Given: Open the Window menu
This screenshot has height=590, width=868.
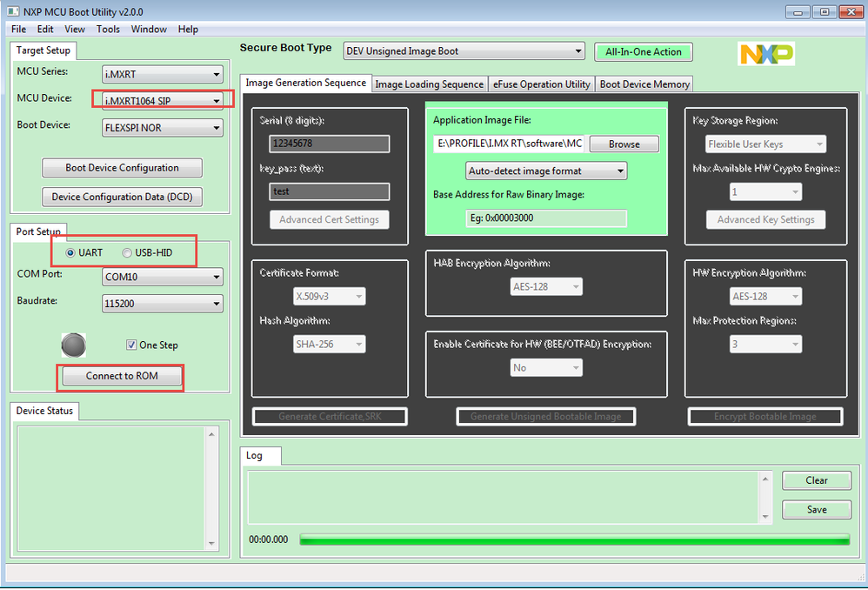Looking at the screenshot, I should [x=149, y=29].
